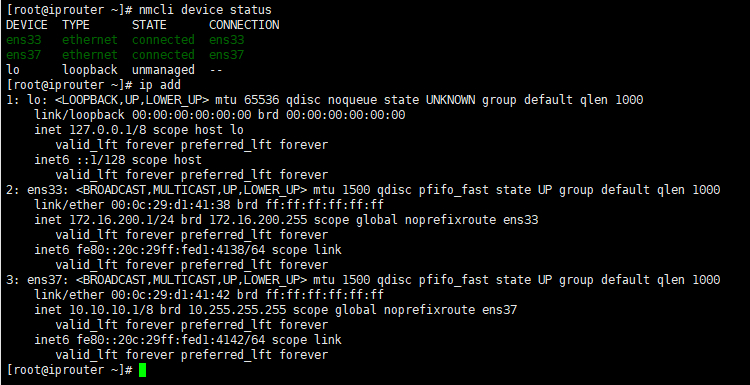The height and width of the screenshot is (385, 750).
Task: Click the 'nmcli device status' command text
Action: (205, 10)
